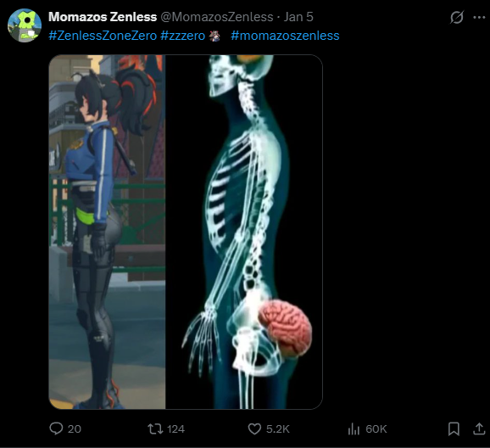Click the 124 reposts count
The image size is (490, 448).
pyautogui.click(x=175, y=429)
